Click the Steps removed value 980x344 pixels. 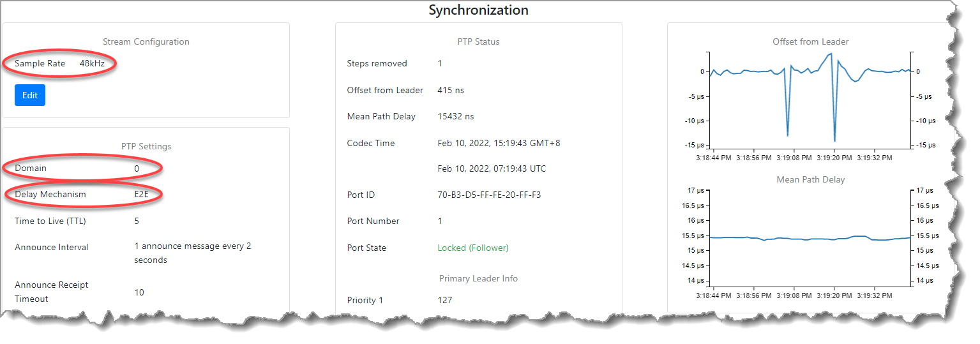click(x=440, y=64)
